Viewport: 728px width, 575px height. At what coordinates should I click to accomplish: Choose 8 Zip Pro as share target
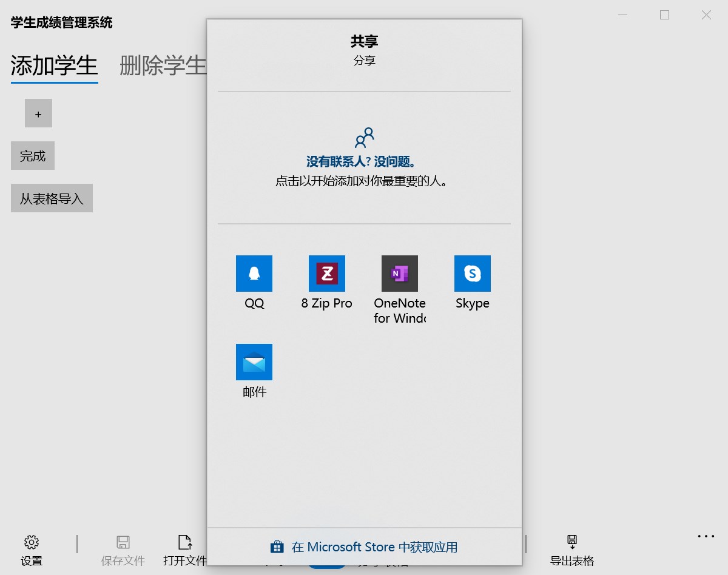point(326,274)
